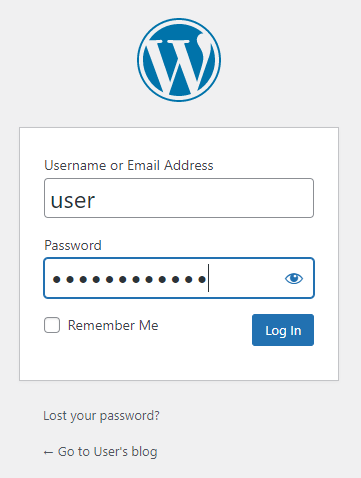Click the word blog in the bottom link

144,452
